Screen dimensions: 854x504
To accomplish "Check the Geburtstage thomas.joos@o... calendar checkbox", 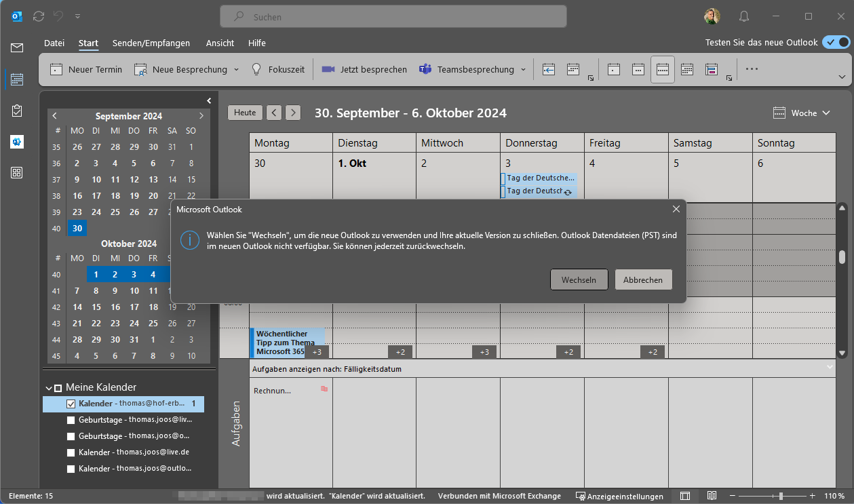I will [71, 437].
